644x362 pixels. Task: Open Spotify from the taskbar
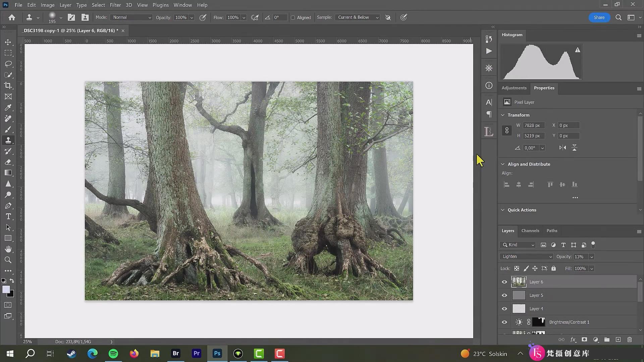(x=113, y=354)
